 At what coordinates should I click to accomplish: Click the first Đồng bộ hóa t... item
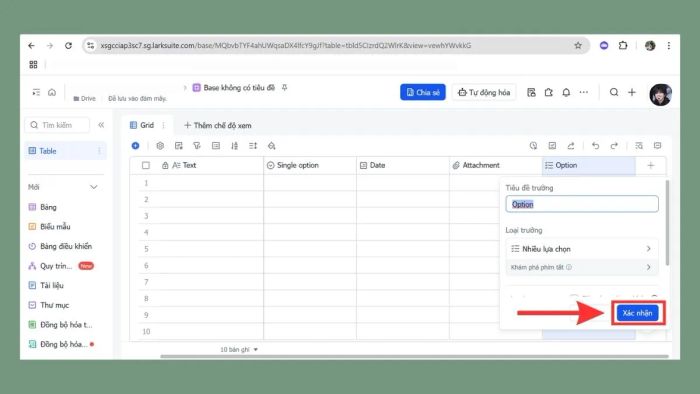pyautogui.click(x=60, y=325)
